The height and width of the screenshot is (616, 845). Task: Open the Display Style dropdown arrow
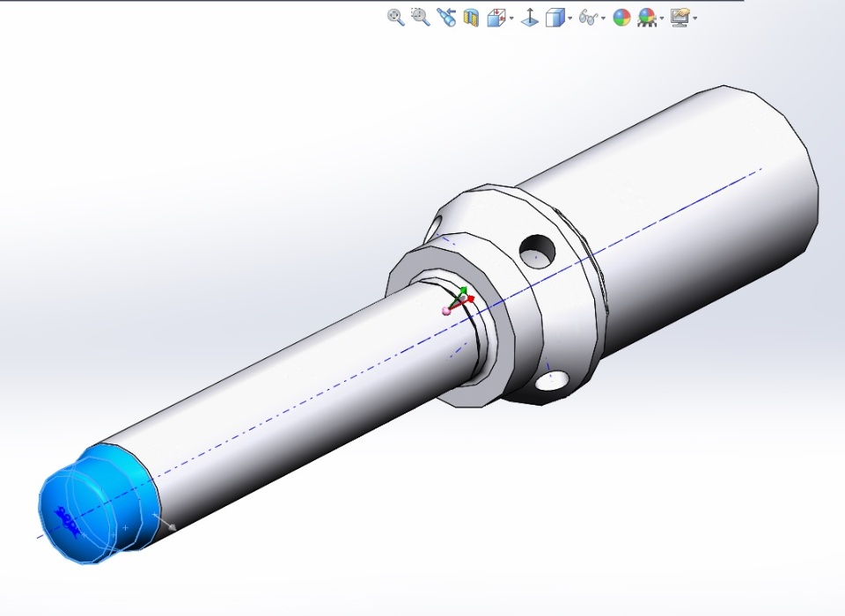click(569, 18)
